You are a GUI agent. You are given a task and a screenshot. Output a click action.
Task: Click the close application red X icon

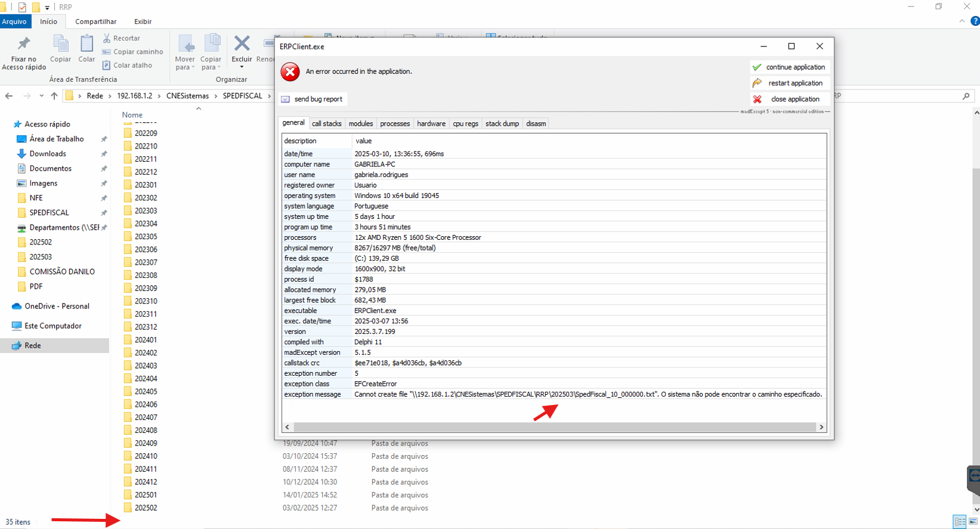tap(757, 99)
